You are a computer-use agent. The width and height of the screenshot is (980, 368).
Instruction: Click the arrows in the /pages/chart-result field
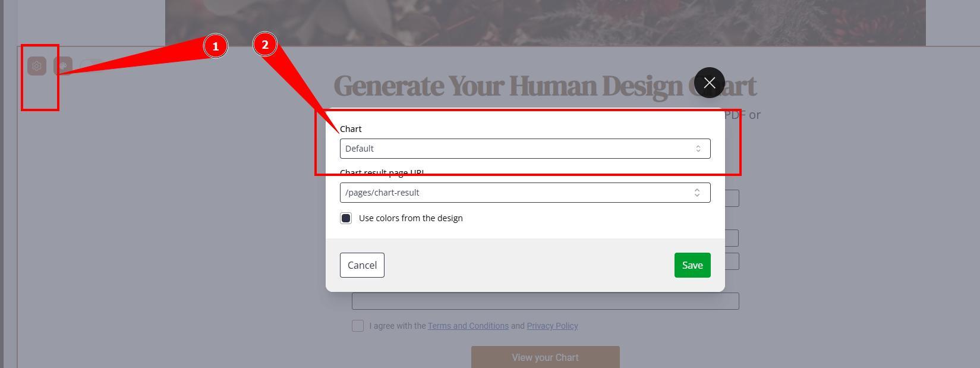(697, 193)
